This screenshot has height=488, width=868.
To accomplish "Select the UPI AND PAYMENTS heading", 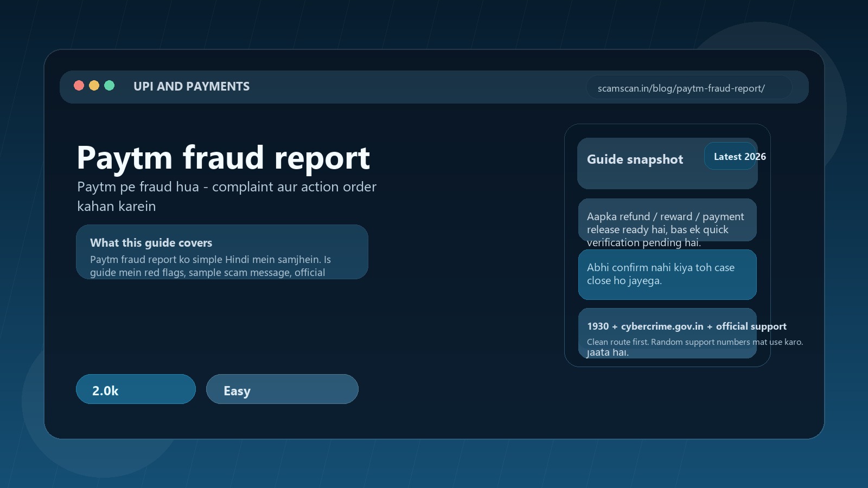I will [x=192, y=87].
